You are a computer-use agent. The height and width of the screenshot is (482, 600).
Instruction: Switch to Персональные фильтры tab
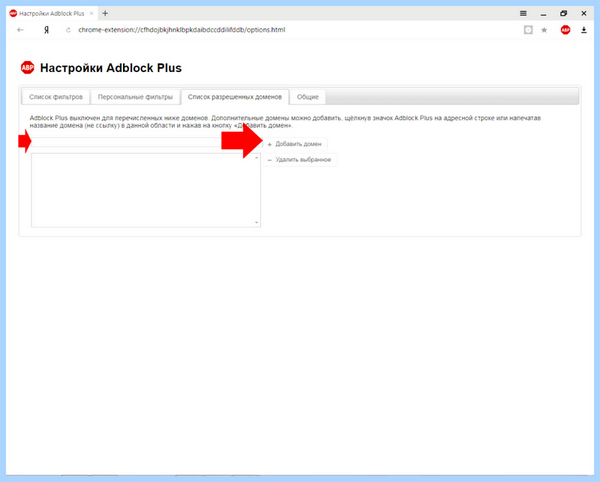coord(135,97)
